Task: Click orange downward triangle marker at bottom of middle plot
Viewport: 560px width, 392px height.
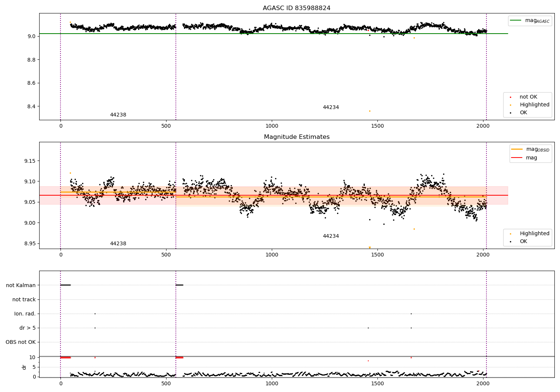Action: click(x=370, y=248)
